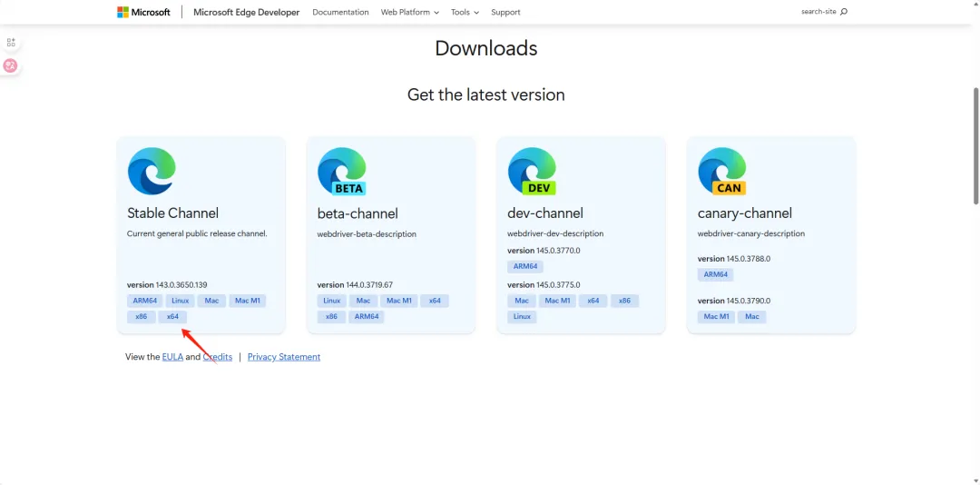
Task: Download beta-channel Linux driver
Action: click(x=332, y=301)
